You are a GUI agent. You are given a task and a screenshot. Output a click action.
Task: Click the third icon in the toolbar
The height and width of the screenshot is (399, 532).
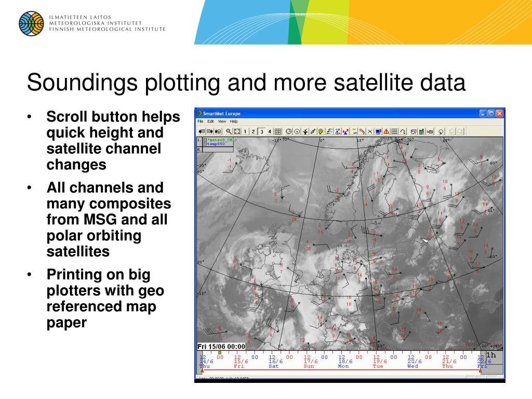coord(218,131)
